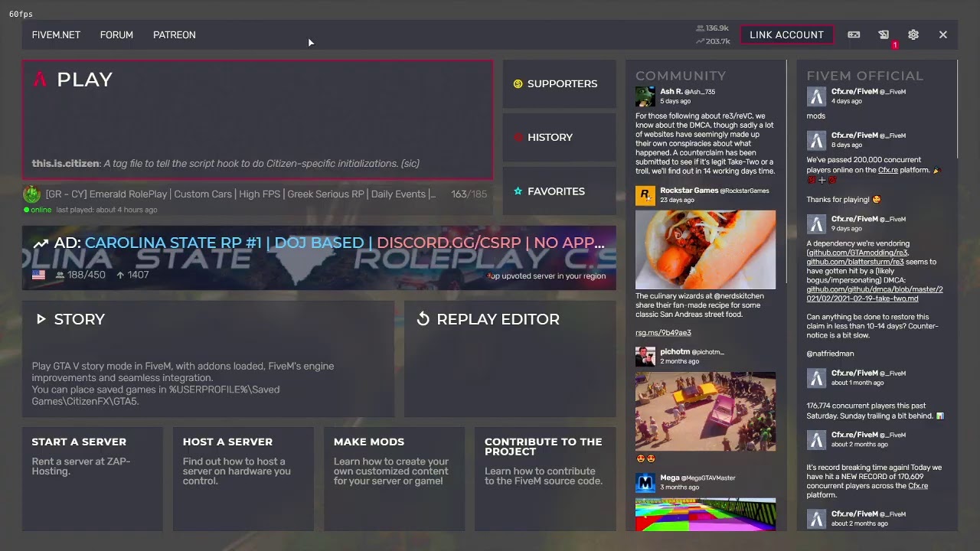Open the Cfx.re link in 200,000 players post

888,170
